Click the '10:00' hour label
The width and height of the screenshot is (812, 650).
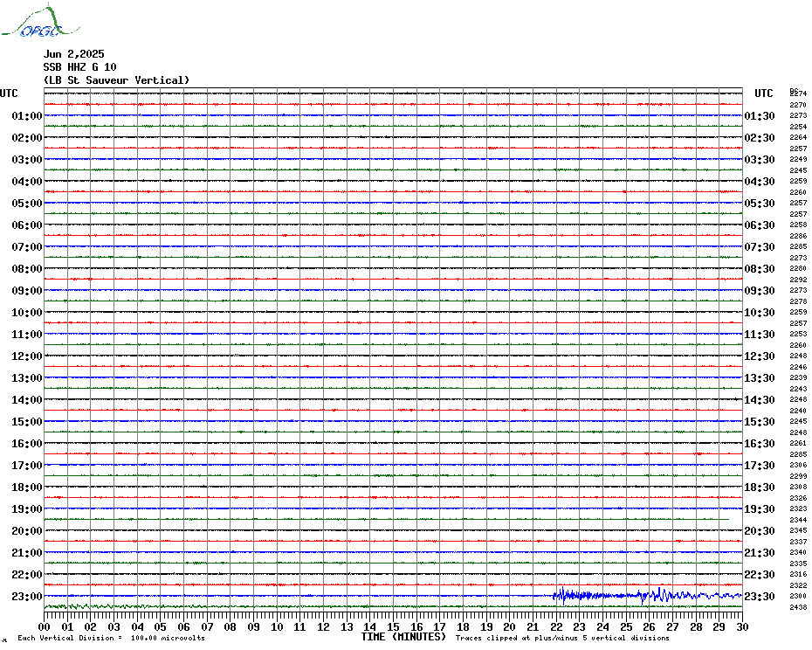27,313
